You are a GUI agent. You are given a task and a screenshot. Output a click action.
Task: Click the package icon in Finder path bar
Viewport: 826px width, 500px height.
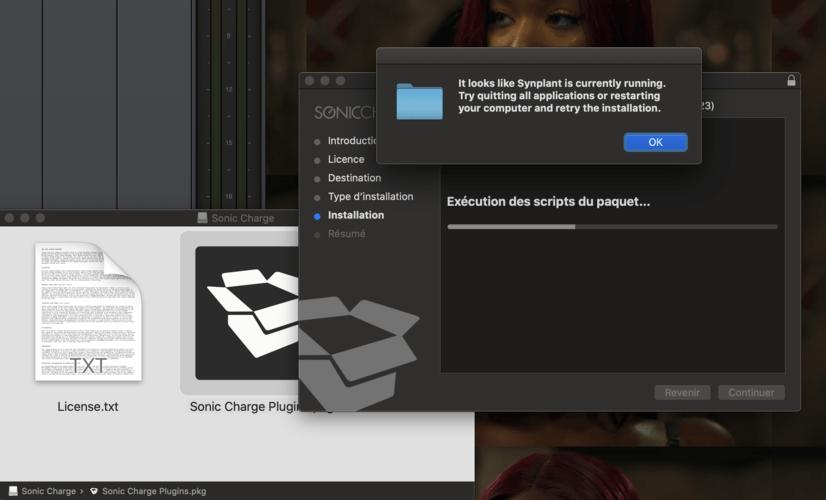click(x=94, y=491)
